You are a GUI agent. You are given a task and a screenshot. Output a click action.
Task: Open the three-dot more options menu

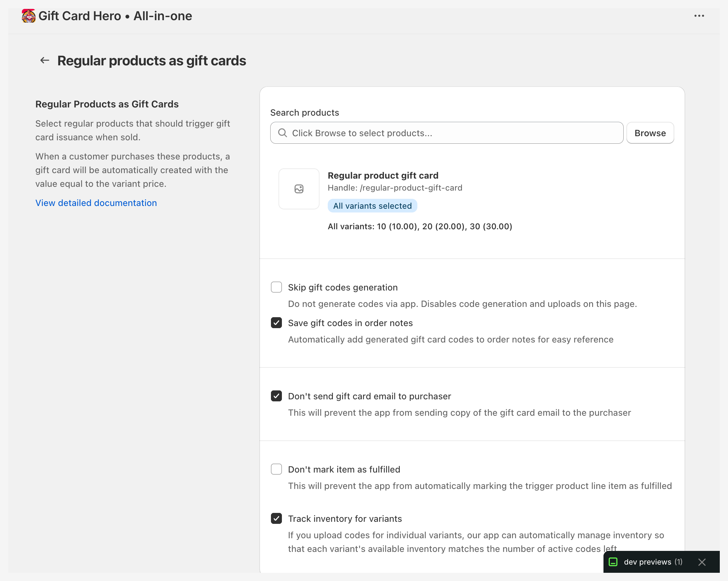[x=699, y=16]
